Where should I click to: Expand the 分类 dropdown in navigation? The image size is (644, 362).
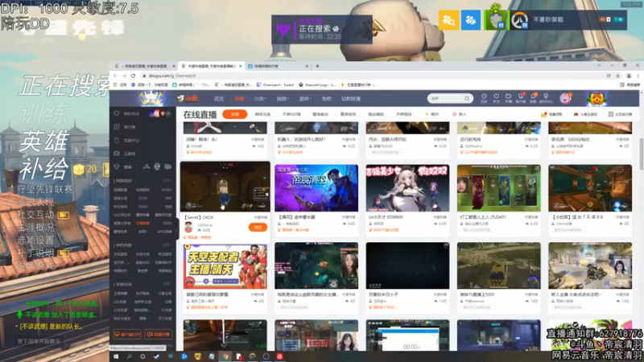[259, 99]
